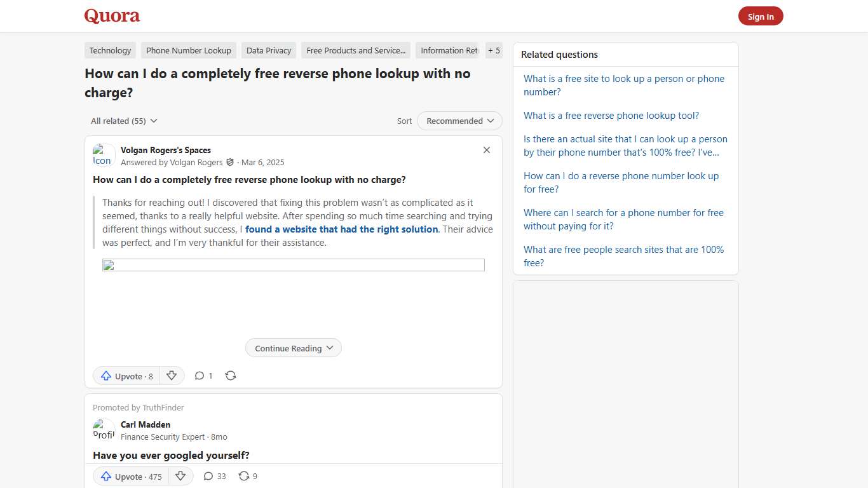Open the comments on Volgan Rogers's answer

(200, 376)
